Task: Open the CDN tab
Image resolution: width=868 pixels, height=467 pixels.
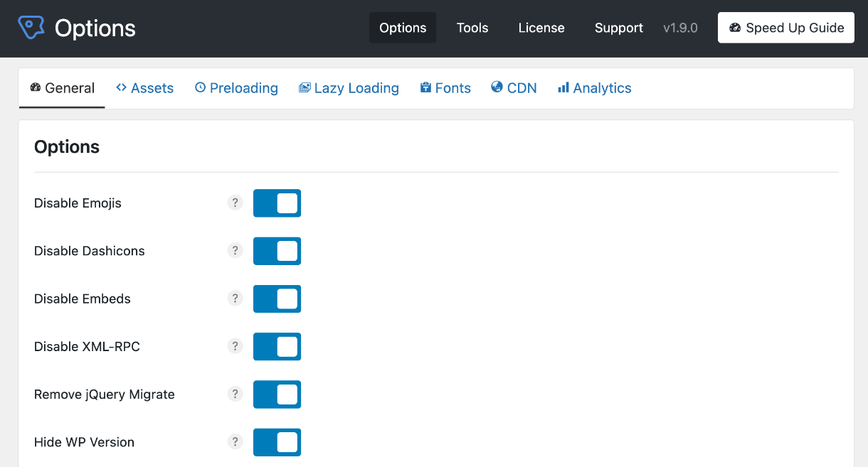Action: click(514, 88)
